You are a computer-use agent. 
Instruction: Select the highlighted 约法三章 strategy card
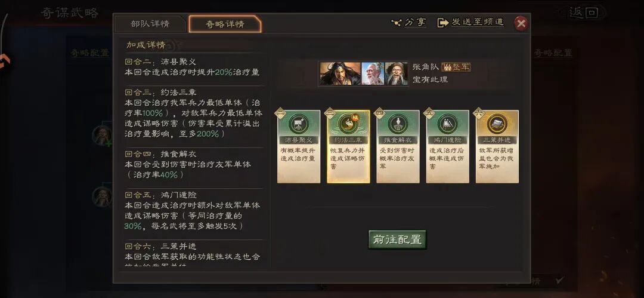pyautogui.click(x=348, y=146)
